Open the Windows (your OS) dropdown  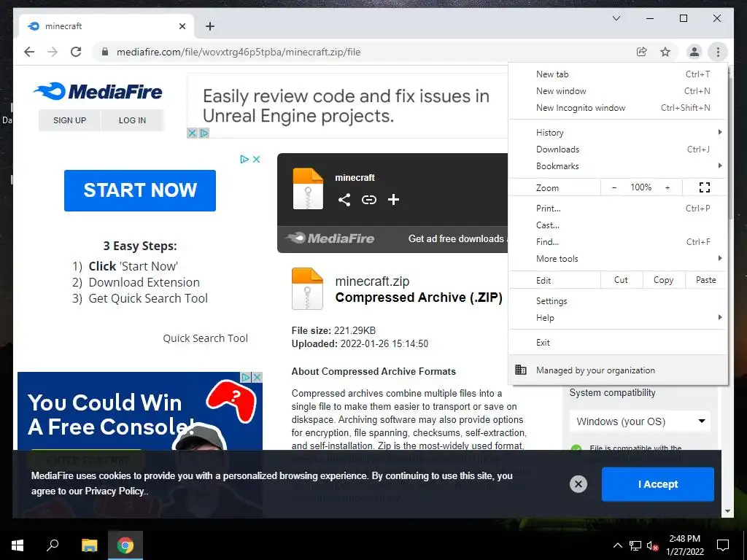(640, 421)
